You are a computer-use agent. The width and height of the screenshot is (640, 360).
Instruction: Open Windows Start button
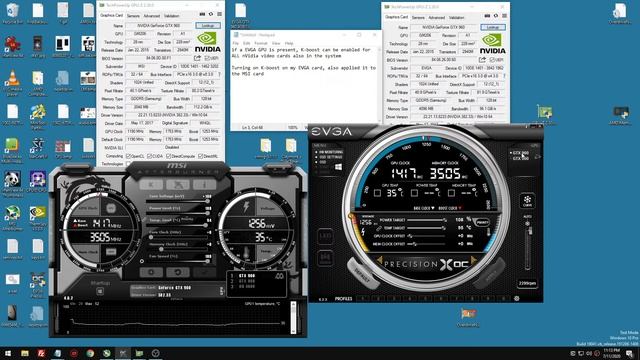(8, 353)
